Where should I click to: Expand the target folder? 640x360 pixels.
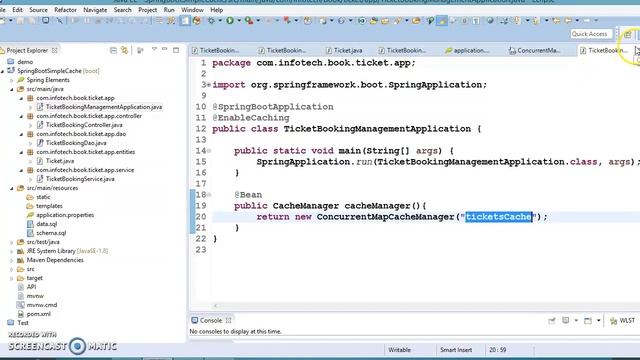pyautogui.click(x=12, y=278)
